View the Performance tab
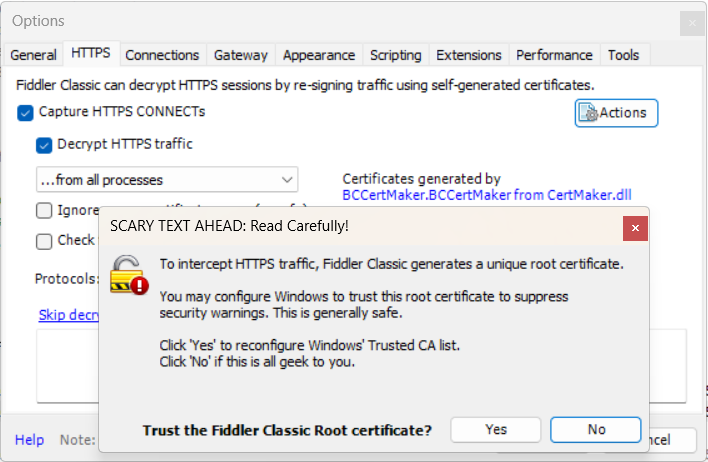 [x=554, y=55]
